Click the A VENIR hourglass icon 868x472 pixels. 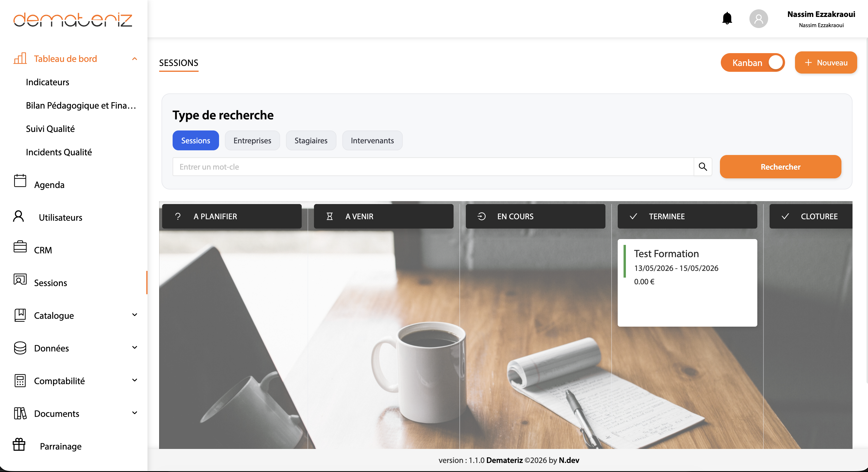pyautogui.click(x=329, y=216)
